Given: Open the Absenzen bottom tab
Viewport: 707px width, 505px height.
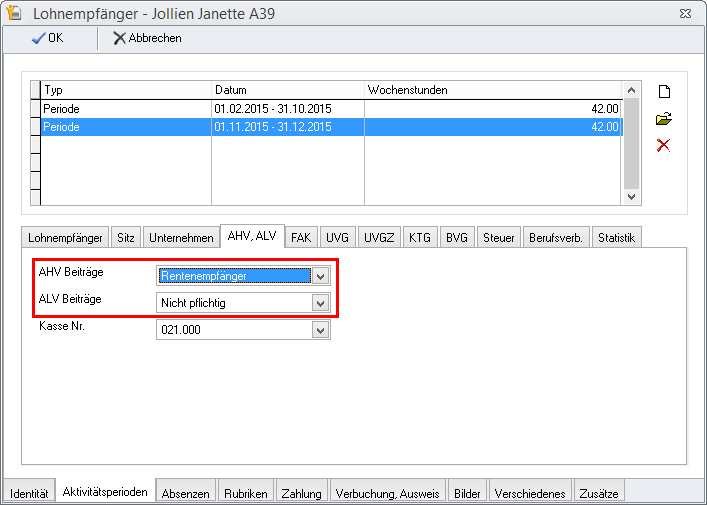Looking at the screenshot, I should [186, 493].
